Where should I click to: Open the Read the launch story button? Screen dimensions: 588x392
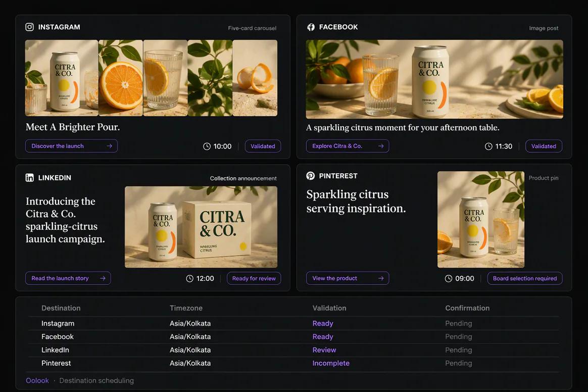[x=68, y=278]
